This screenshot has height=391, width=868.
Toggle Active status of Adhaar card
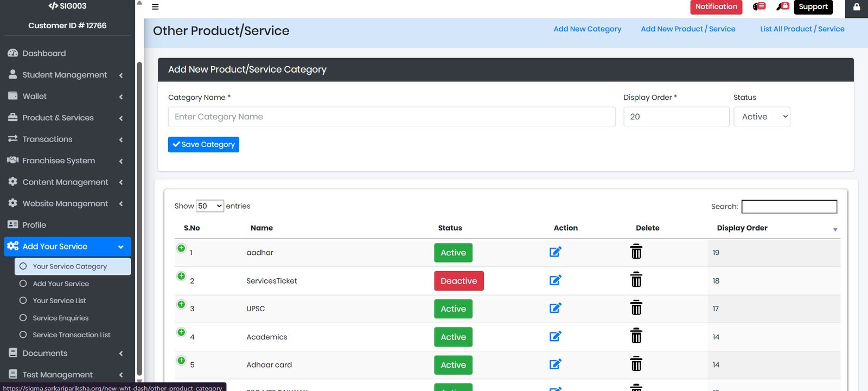coord(453,365)
